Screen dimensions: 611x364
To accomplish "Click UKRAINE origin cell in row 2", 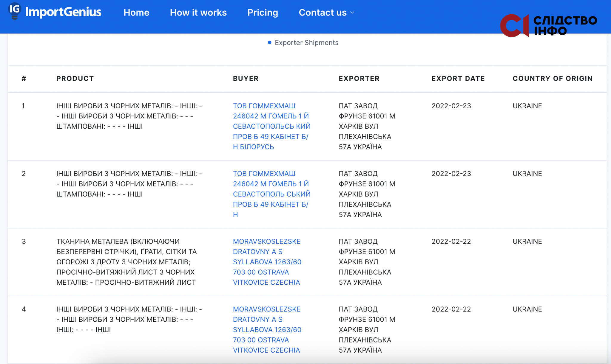I will (x=527, y=174).
